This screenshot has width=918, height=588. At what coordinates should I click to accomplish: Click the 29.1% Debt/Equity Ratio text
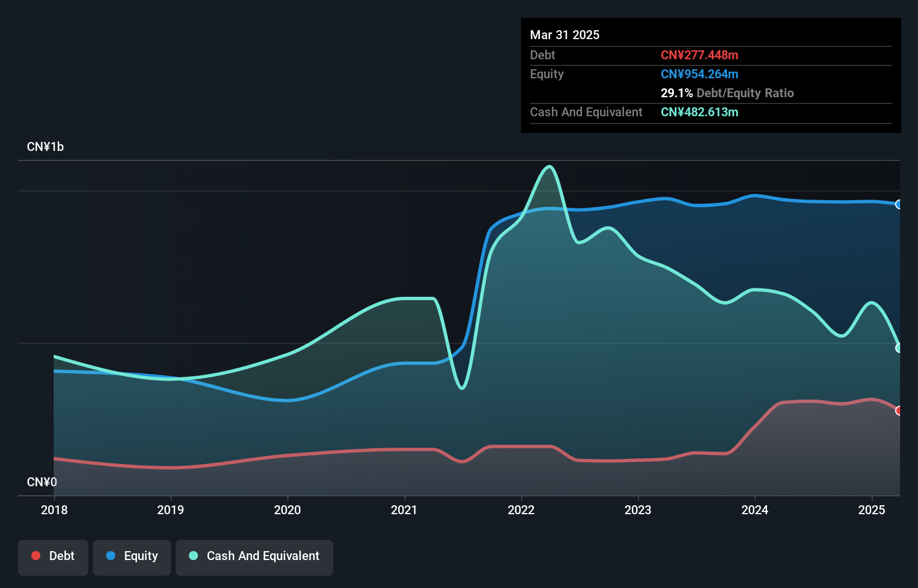pos(727,93)
